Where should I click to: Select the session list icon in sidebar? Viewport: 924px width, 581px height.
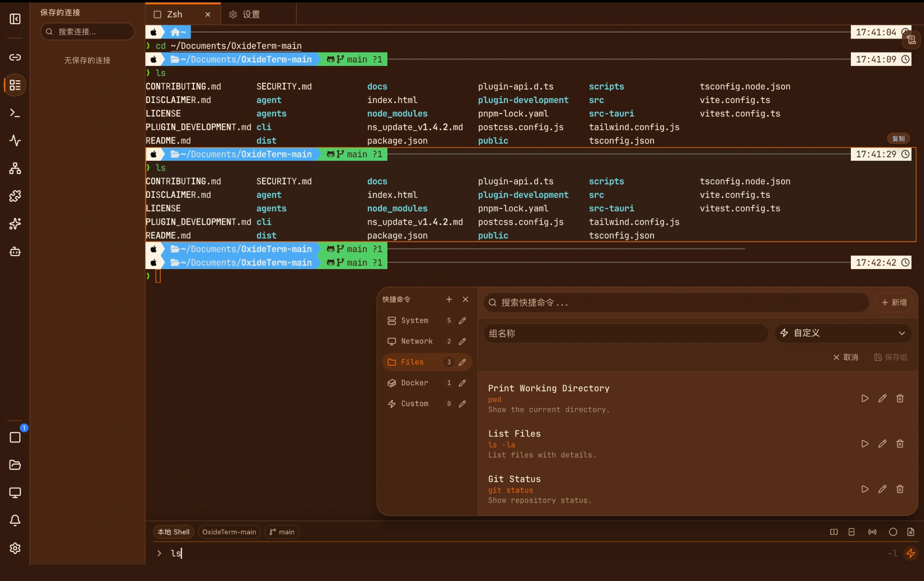pos(15,85)
